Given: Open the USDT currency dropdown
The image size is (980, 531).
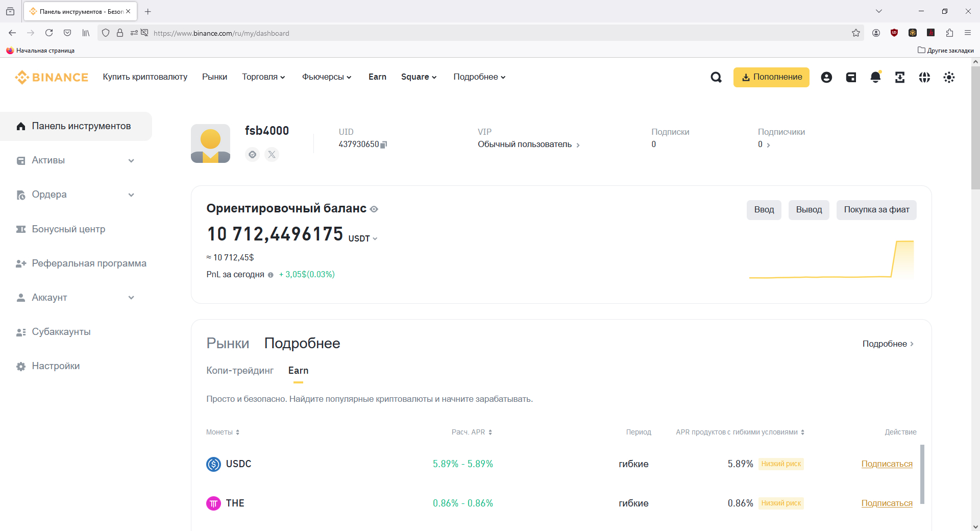Looking at the screenshot, I should click(363, 238).
